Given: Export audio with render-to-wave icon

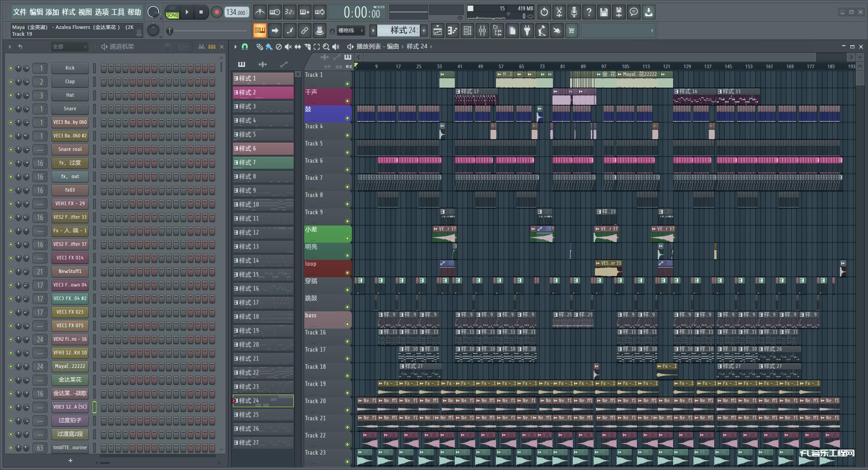Looking at the screenshot, I should [x=619, y=12].
